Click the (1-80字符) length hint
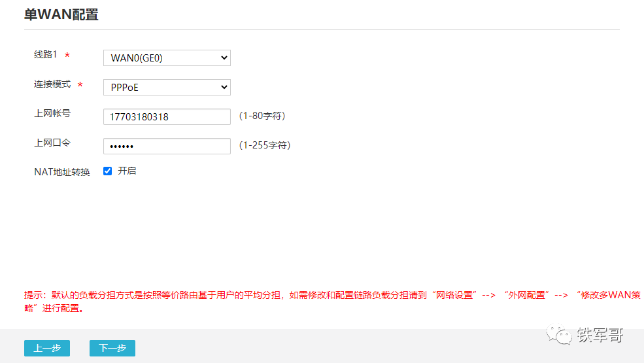This screenshot has width=644, height=363. click(262, 116)
